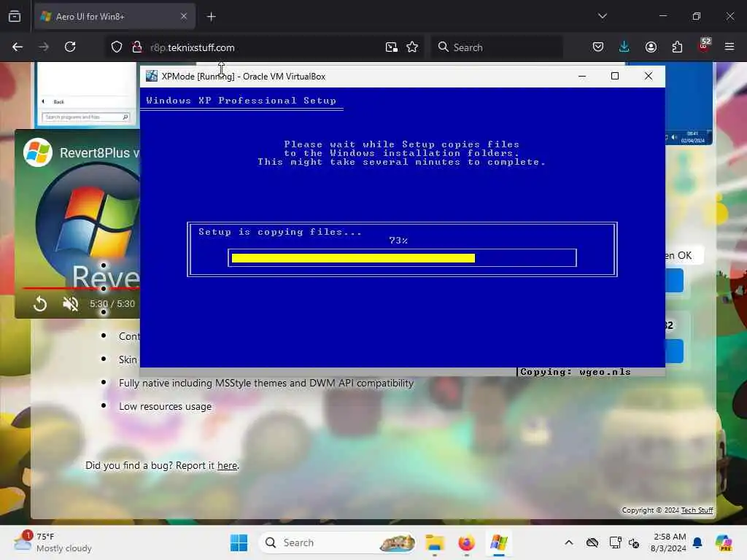The image size is (747, 560).
Task: Unmute the Revert8Plus video
Action: tap(71, 304)
